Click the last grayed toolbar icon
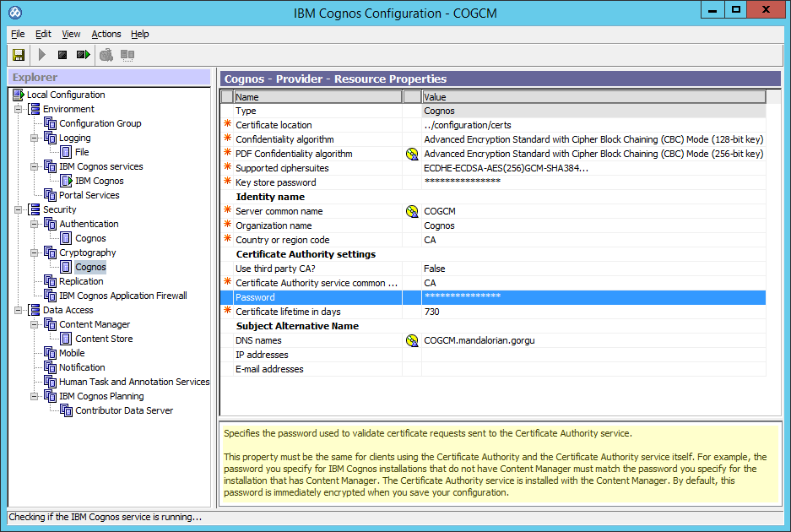 tap(127, 55)
